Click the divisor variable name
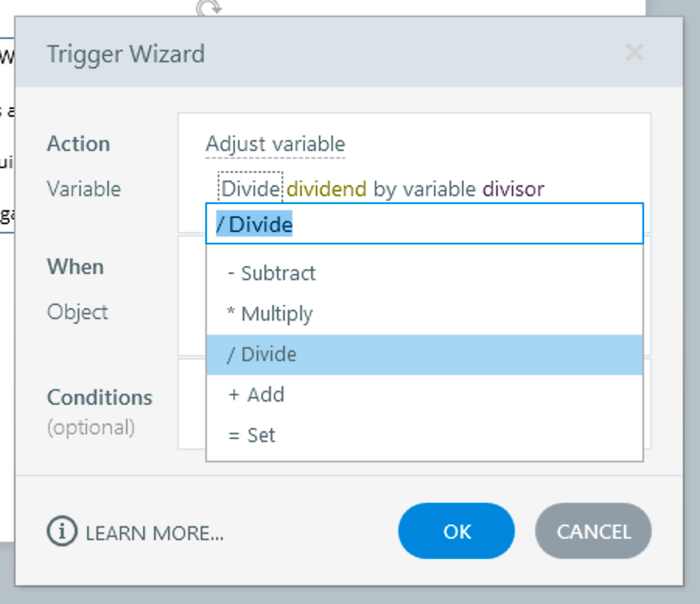Viewport: 700px width, 604px height. click(513, 188)
